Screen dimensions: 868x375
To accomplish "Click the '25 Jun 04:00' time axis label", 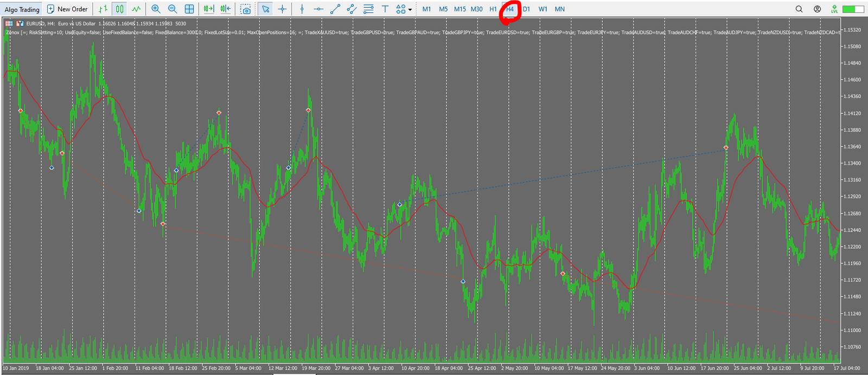I will (x=748, y=368).
